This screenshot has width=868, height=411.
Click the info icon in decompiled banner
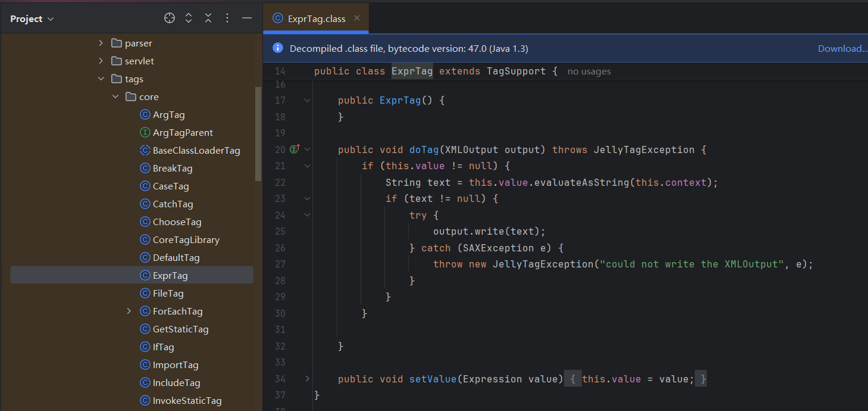(x=277, y=48)
